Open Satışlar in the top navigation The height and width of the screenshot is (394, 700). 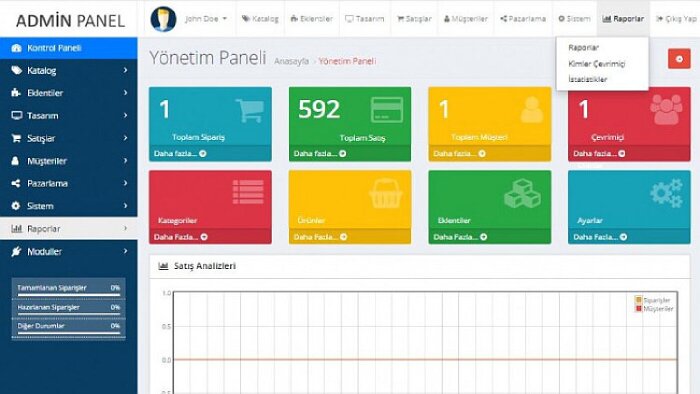pos(414,19)
